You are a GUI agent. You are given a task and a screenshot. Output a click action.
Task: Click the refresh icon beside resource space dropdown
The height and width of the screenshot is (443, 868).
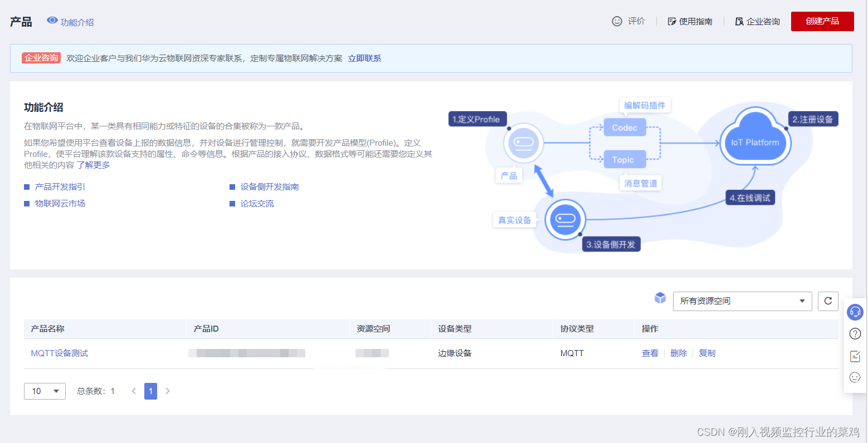coord(828,301)
